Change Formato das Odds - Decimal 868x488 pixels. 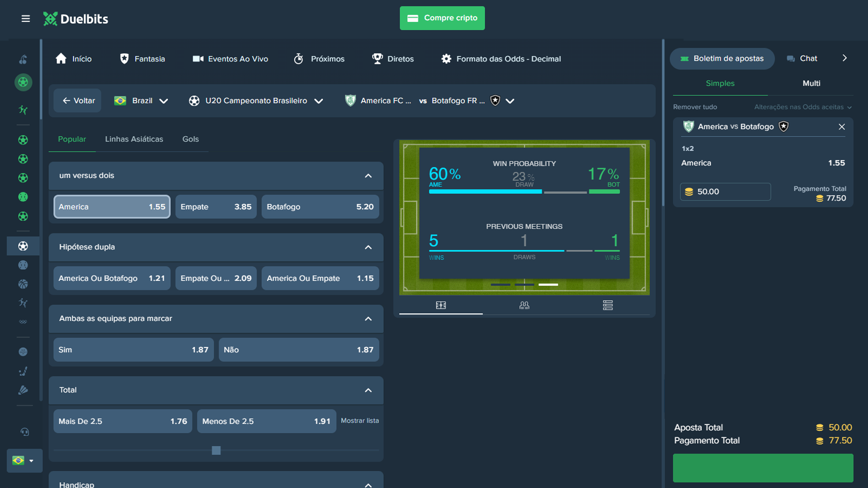pos(501,59)
